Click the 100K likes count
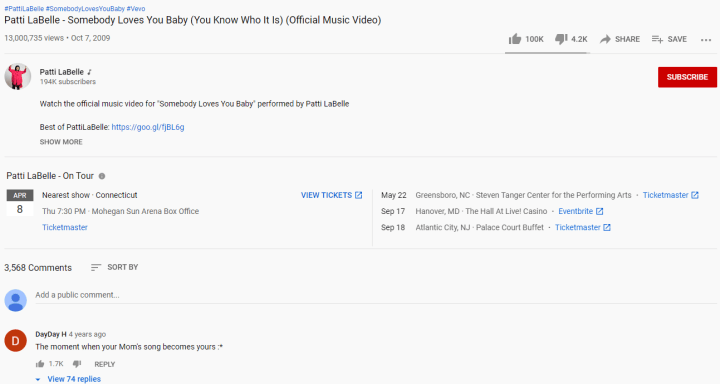 pyautogui.click(x=534, y=40)
